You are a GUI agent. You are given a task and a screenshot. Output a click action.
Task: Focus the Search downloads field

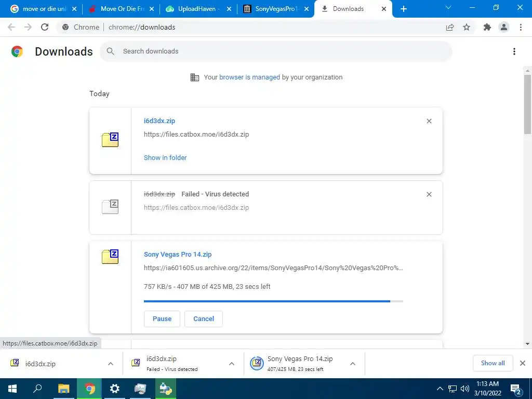pyautogui.click(x=276, y=51)
